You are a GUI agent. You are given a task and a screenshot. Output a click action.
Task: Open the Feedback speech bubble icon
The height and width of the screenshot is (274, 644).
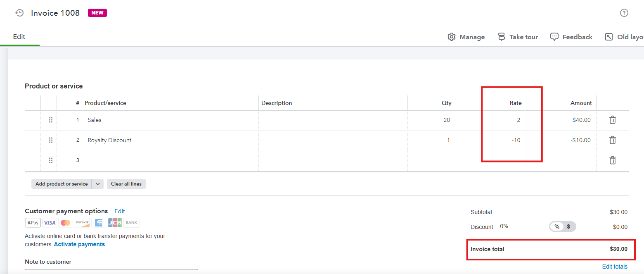pos(554,37)
